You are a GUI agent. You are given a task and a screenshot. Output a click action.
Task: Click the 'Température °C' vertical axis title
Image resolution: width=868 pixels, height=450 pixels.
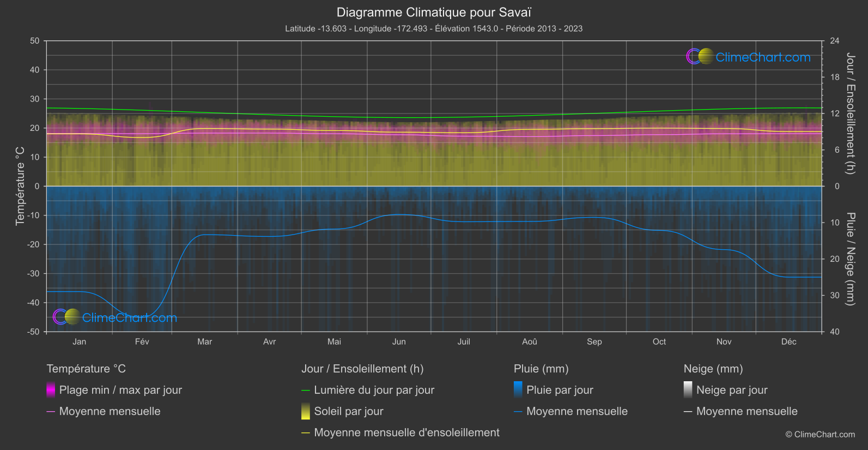[20, 186]
